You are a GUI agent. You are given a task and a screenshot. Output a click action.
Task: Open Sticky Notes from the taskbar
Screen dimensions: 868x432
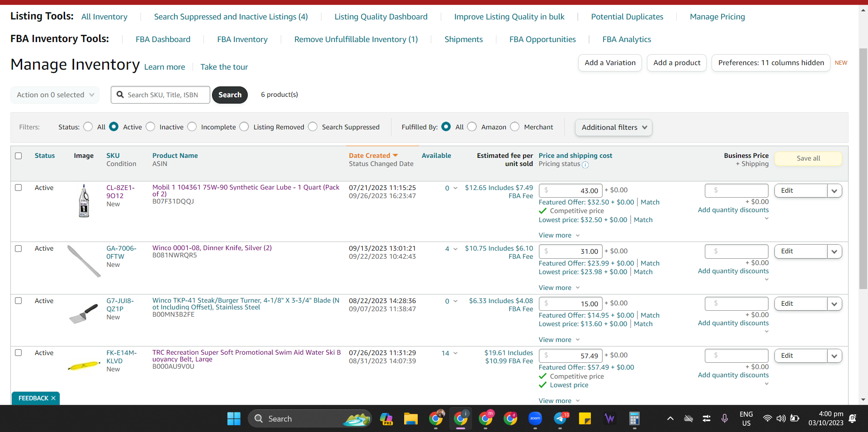(585, 419)
